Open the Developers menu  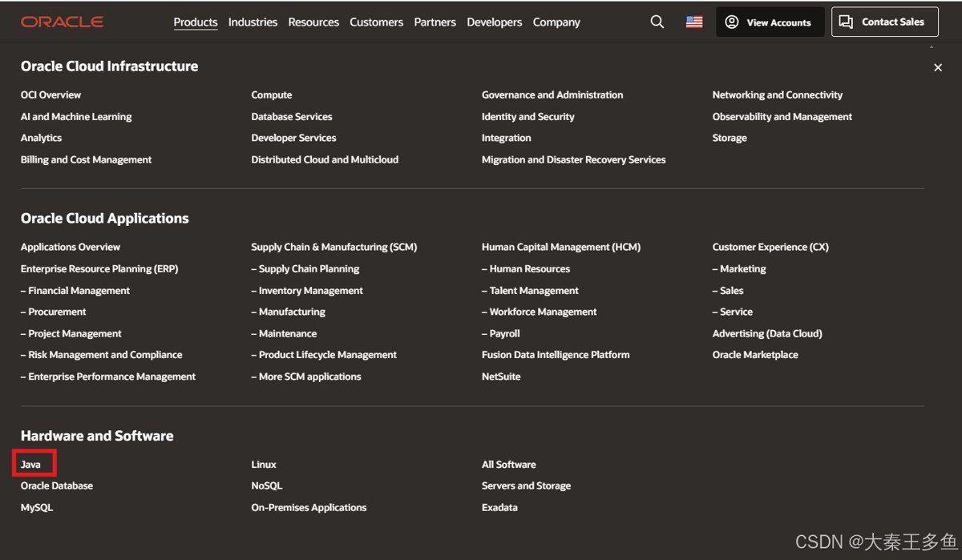494,22
